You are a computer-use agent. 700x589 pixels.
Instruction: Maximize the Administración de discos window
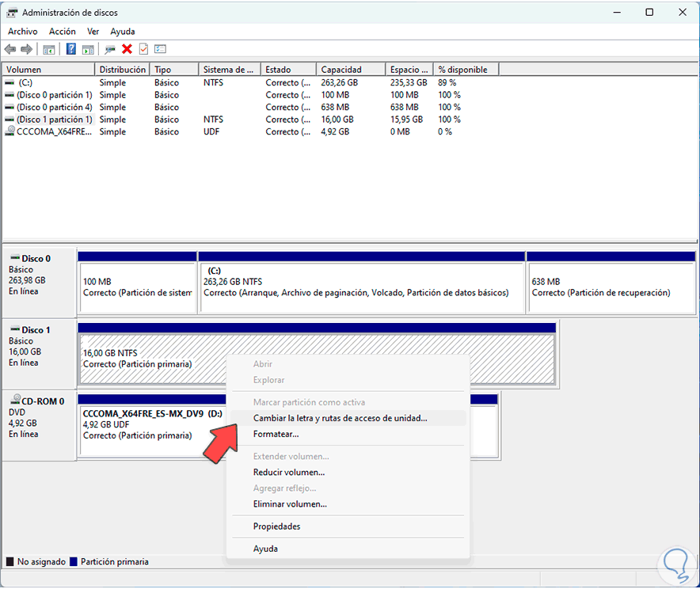(x=649, y=13)
